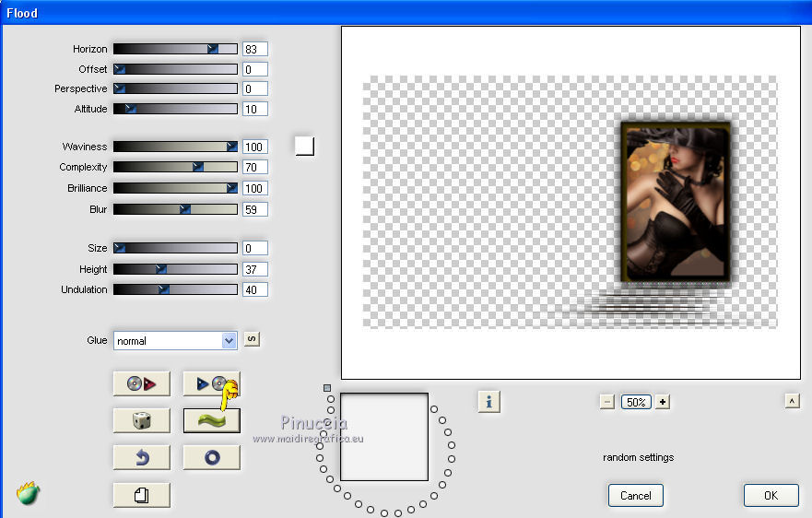This screenshot has height=518, width=812.
Task: Click the Complexity slider
Action: pos(175,167)
